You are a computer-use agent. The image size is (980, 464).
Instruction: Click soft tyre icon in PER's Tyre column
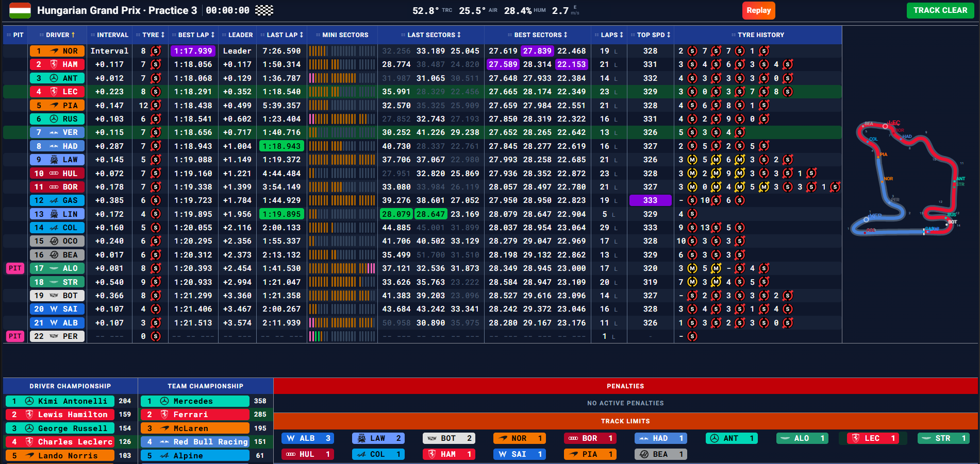coord(156,336)
